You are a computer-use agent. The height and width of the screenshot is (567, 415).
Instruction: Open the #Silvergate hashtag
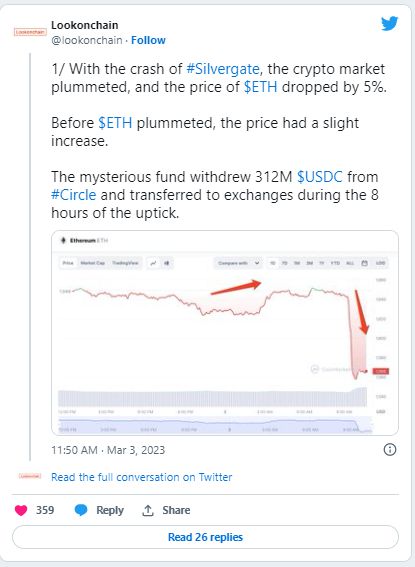(x=223, y=69)
